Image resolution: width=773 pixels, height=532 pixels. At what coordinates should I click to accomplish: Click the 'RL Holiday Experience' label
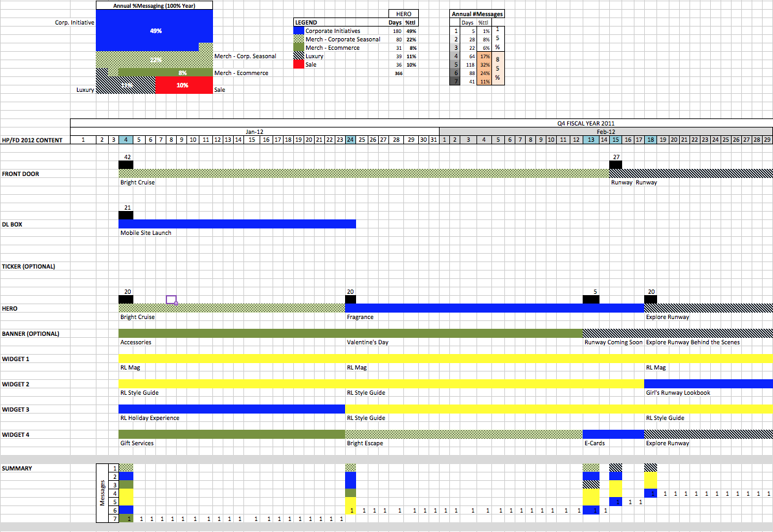[x=150, y=418]
